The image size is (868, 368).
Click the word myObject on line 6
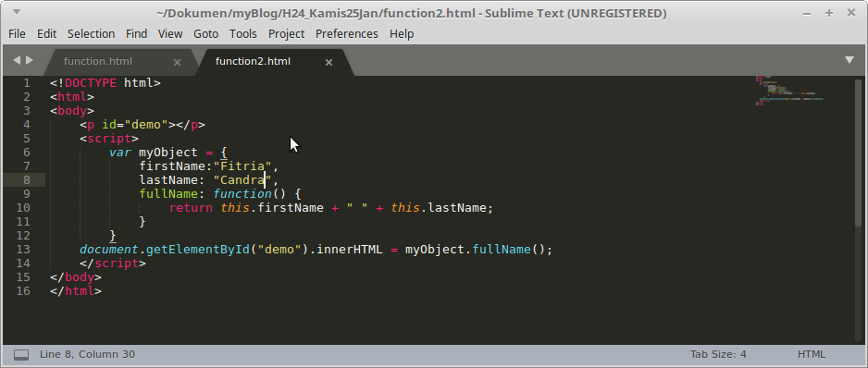click(167, 153)
